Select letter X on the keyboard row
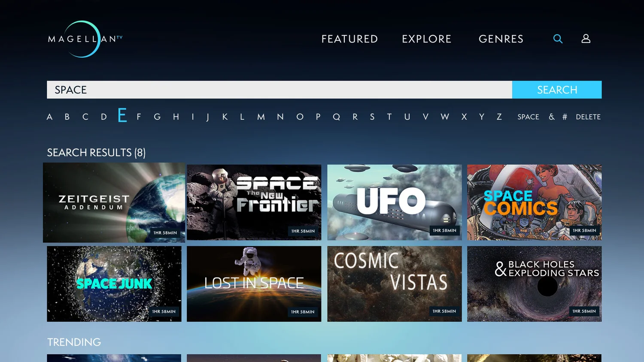Screen dimensions: 644x362 pos(464,117)
